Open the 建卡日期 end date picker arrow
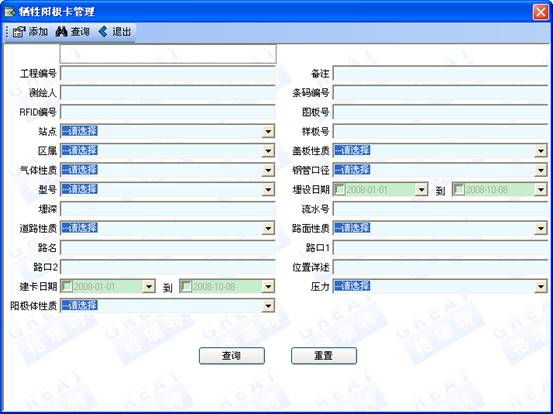This screenshot has width=553, height=414. pos(268,286)
